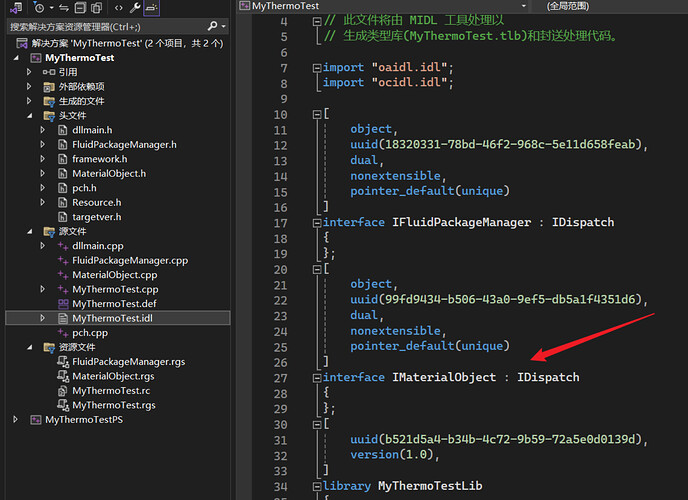Click the FluidPackageManager.h file icon
This screenshot has height=500, width=688.
point(63,145)
